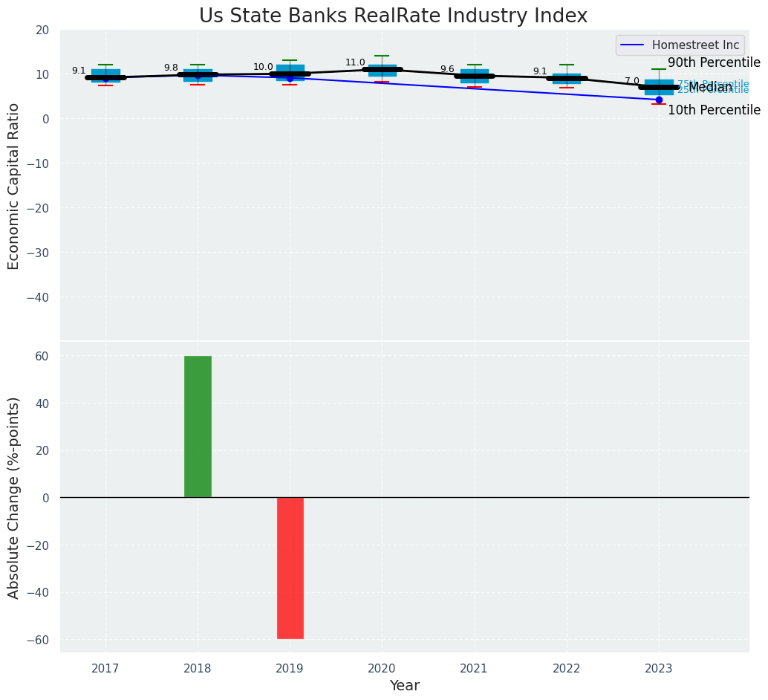Select the 2017 tick on the year axis
The height and width of the screenshot is (700, 768).
tap(105, 668)
